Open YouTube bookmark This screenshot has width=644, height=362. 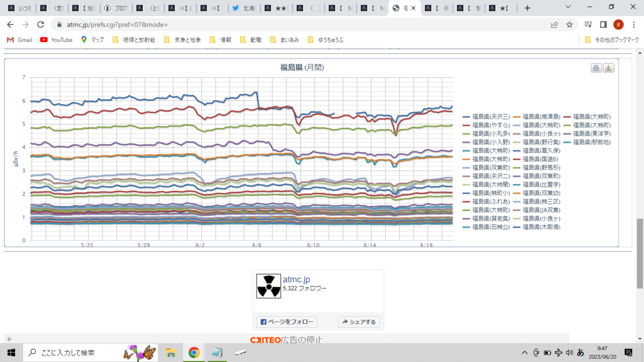[x=56, y=40]
